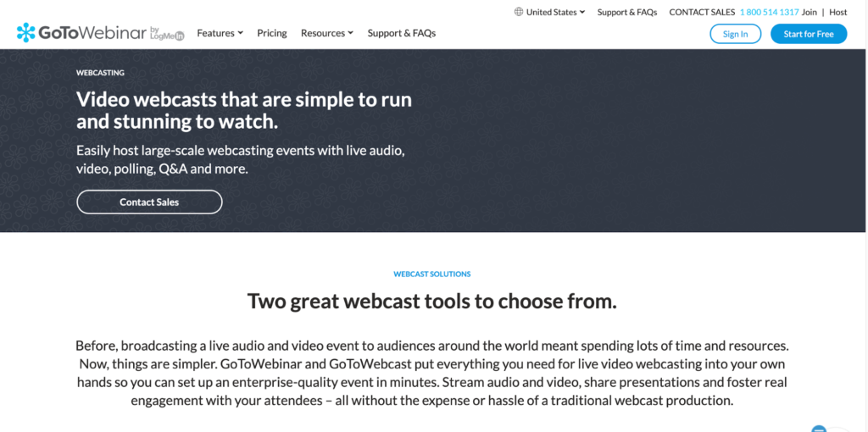This screenshot has width=868, height=432.
Task: Click the GoToWebinar by LogMeIn wordmark
Action: click(x=111, y=33)
